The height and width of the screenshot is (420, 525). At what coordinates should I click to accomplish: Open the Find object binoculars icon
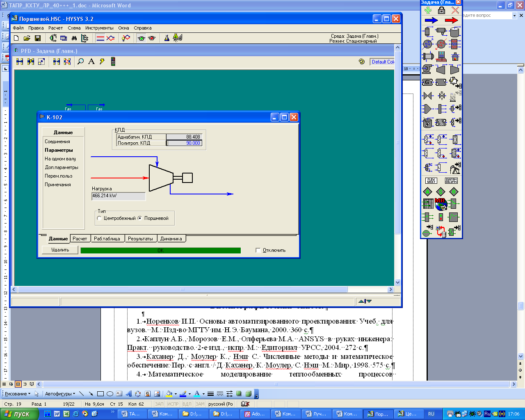[x=74, y=38]
